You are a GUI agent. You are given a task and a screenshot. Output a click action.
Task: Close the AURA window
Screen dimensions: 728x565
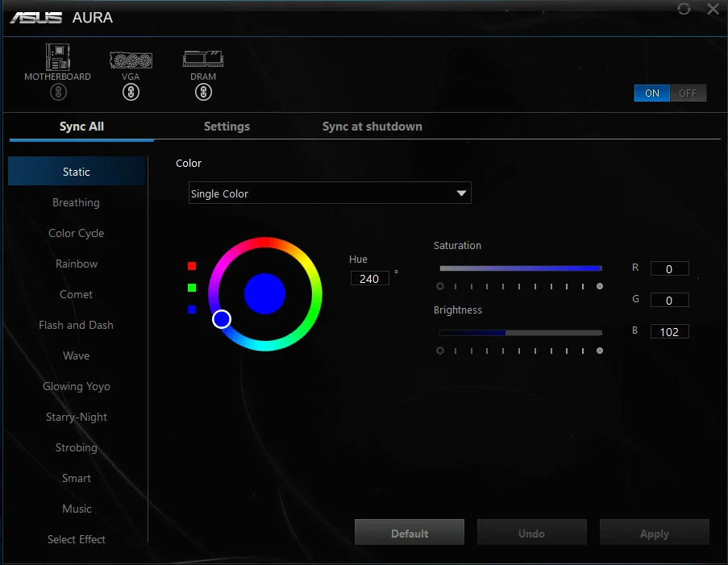click(713, 9)
